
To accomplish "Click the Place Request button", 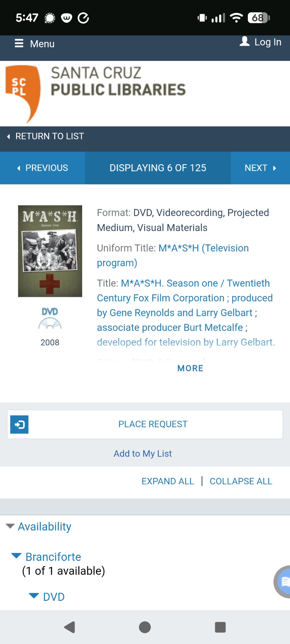I will [x=153, y=424].
